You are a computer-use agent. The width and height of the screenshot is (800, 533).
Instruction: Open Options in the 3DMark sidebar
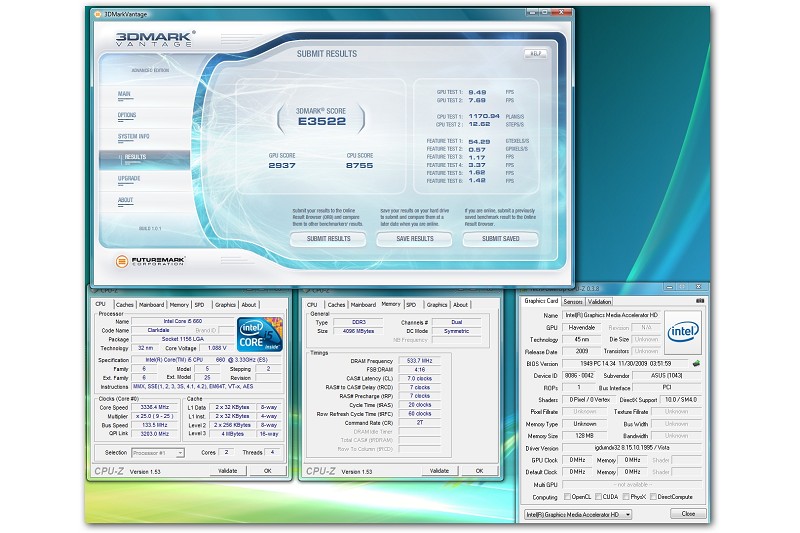(127, 115)
